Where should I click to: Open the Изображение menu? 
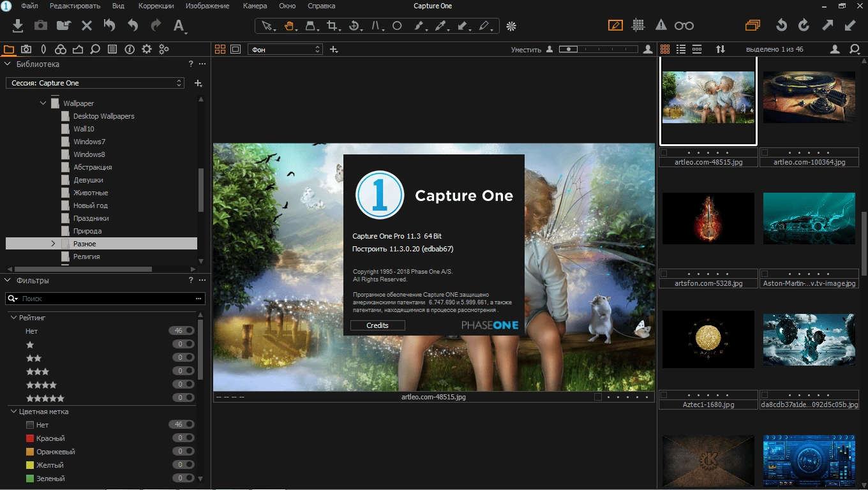pos(207,6)
